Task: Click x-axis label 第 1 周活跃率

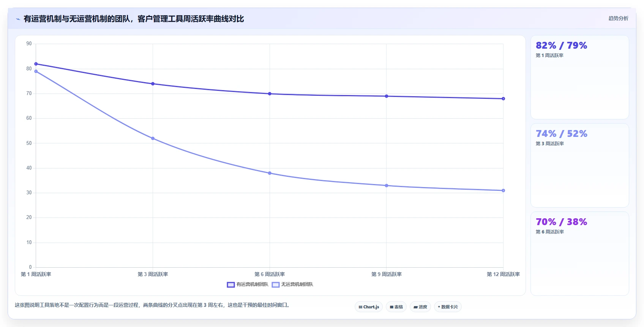Action: click(x=36, y=274)
